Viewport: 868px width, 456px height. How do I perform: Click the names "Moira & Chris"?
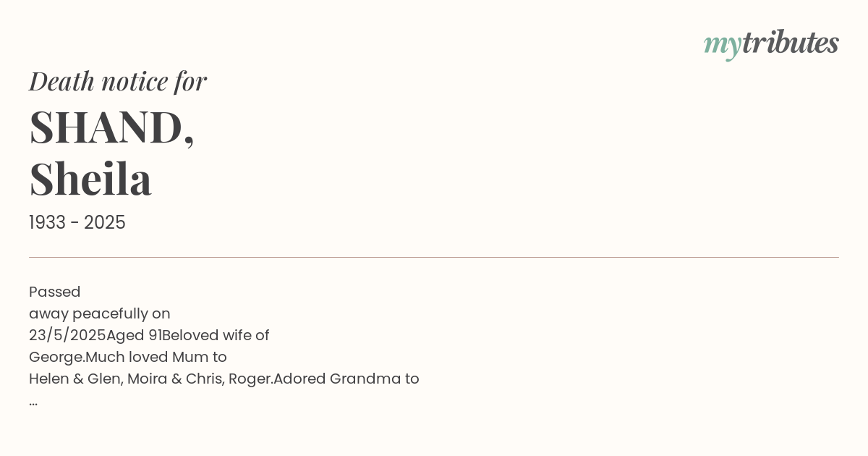click(x=175, y=379)
